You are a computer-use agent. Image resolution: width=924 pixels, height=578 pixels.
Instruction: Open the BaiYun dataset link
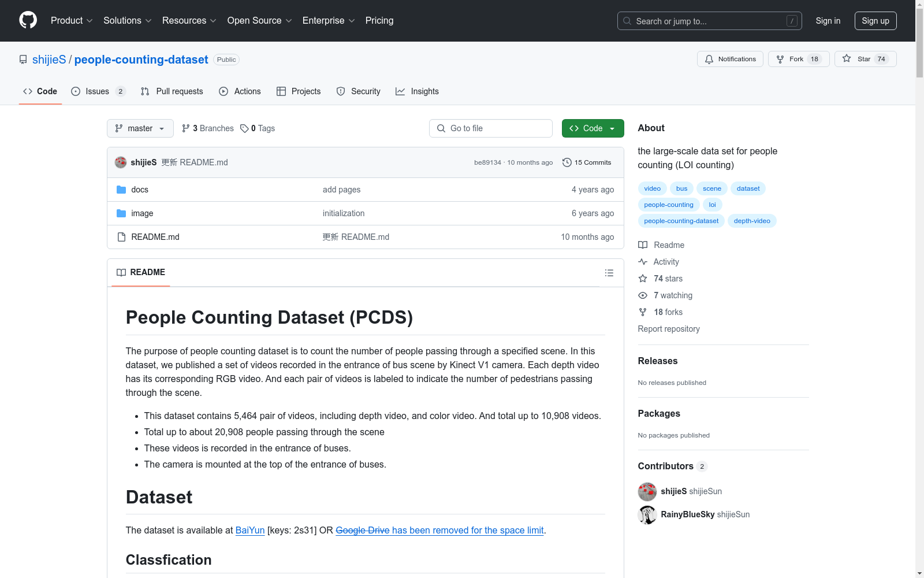[x=250, y=530]
